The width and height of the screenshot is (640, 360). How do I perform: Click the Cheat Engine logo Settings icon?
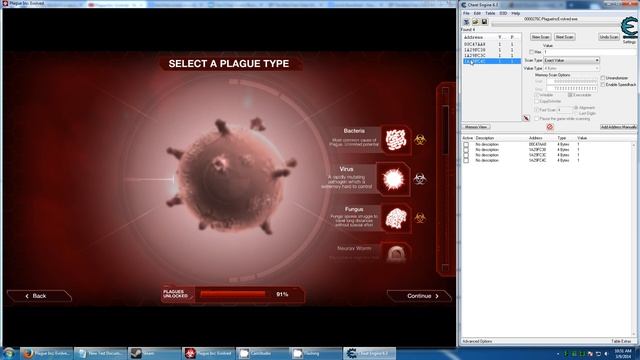click(629, 29)
